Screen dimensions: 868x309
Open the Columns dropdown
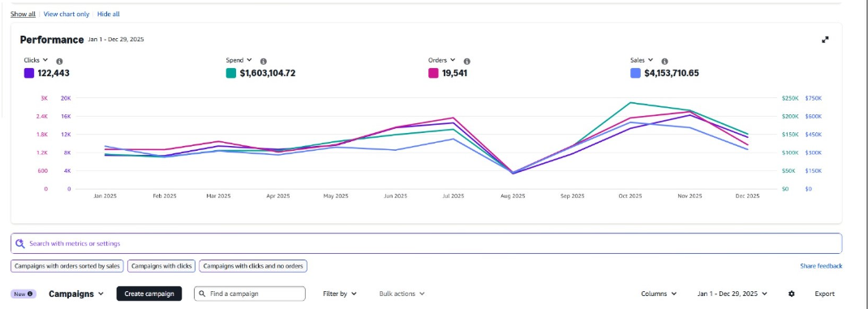[659, 294]
